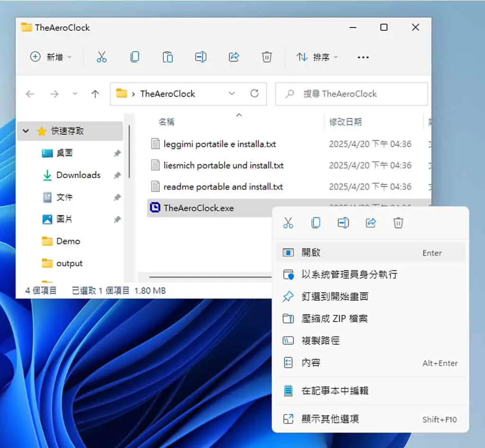Viewport: 485px width, 448px height.
Task: Select readme portable and install.txt
Action: [x=223, y=187]
